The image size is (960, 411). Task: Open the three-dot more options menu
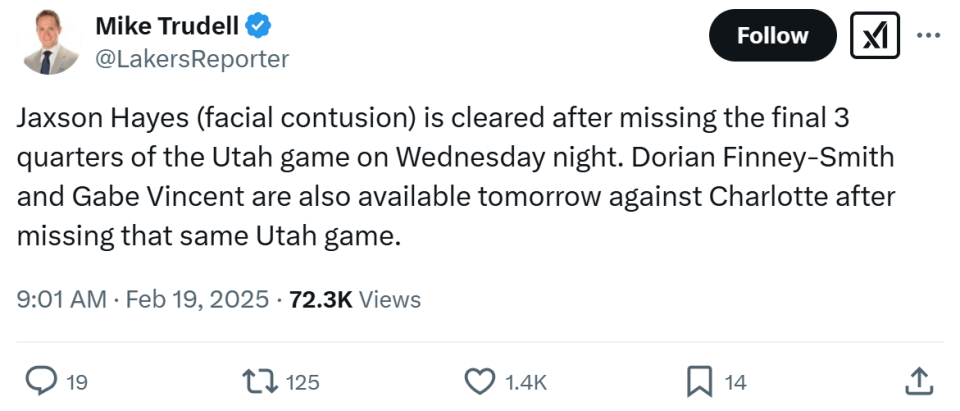pos(929,36)
